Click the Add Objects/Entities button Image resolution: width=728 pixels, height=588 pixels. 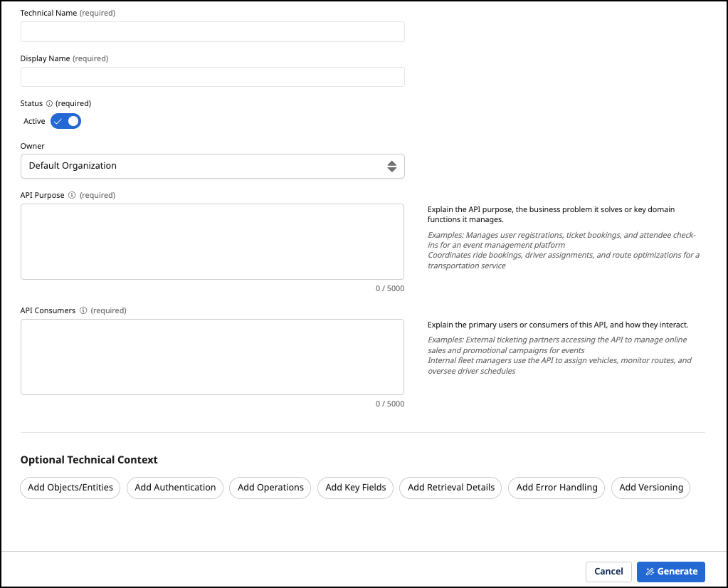click(70, 488)
